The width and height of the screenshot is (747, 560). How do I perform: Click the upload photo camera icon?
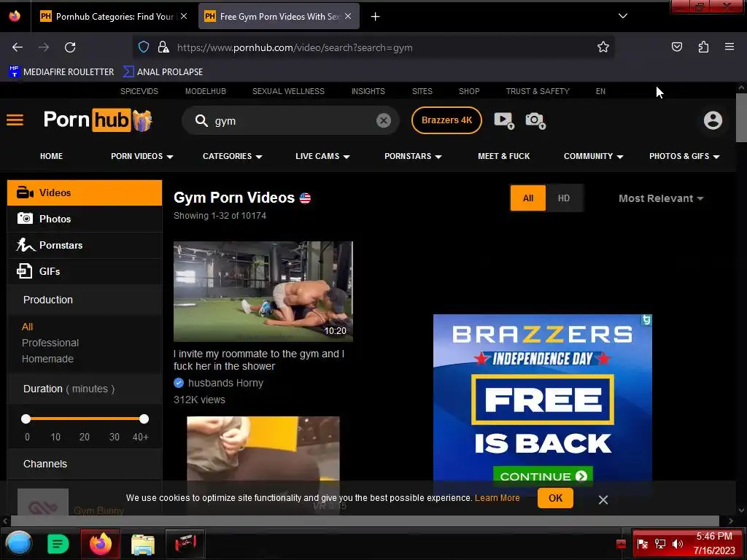535,120
